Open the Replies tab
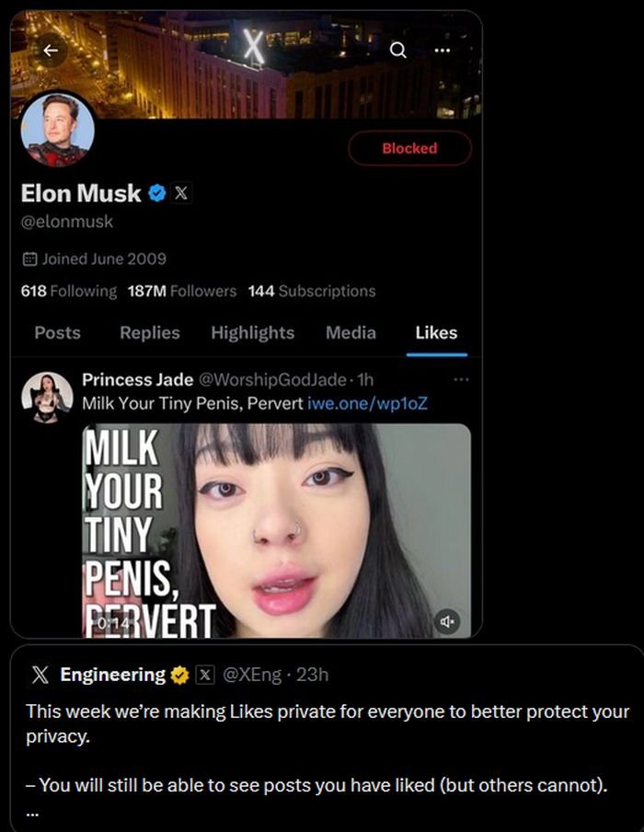The image size is (644, 832). tap(150, 333)
